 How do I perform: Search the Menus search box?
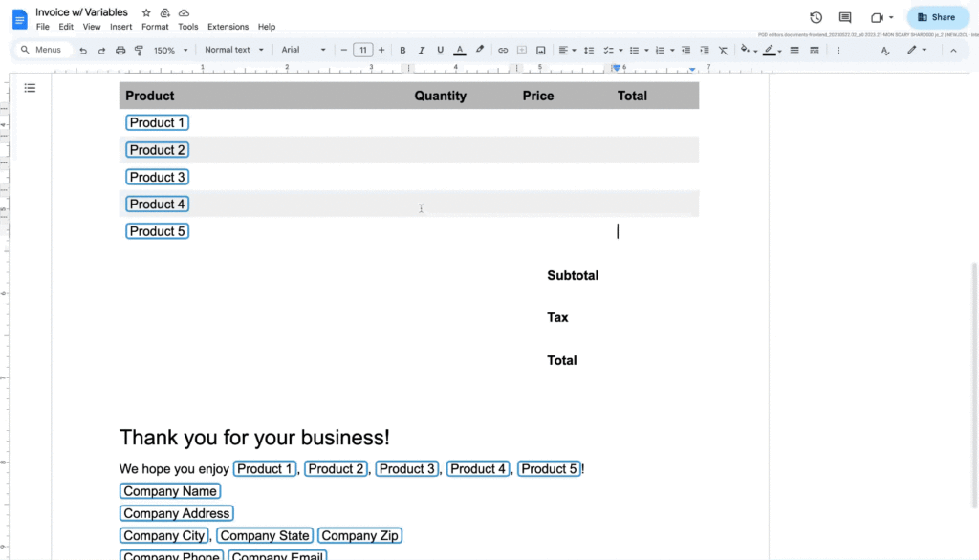coord(42,50)
